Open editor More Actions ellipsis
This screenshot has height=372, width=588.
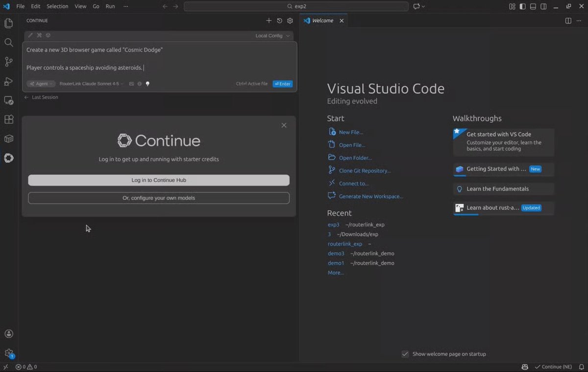(579, 21)
